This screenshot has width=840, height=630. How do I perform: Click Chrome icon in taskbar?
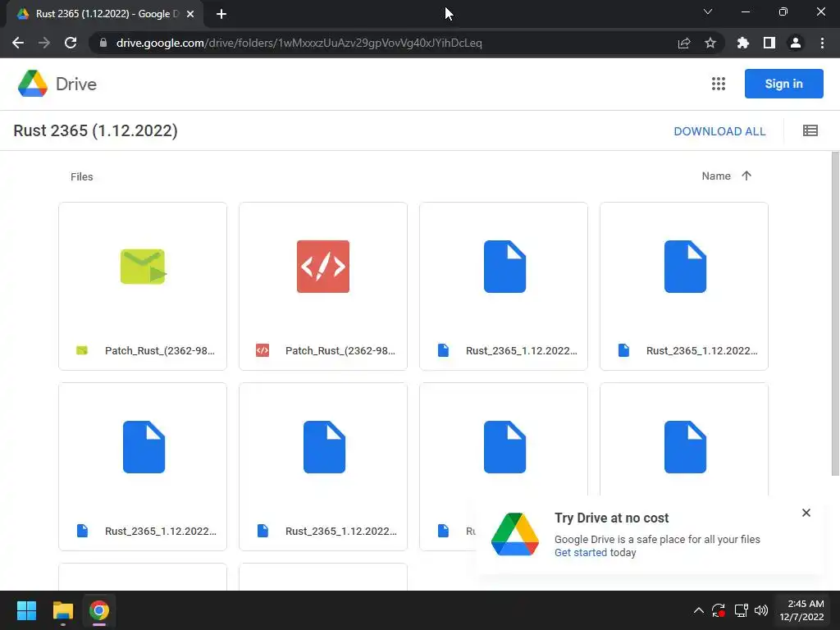(99, 610)
